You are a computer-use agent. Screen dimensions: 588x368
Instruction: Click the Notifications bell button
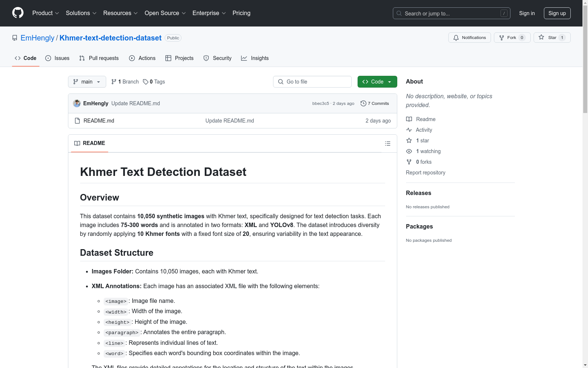[470, 38]
